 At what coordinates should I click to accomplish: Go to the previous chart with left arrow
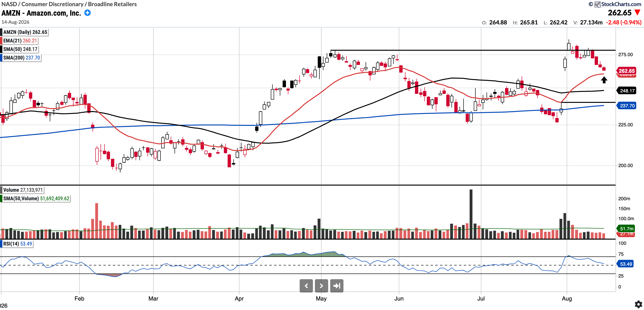306,286
